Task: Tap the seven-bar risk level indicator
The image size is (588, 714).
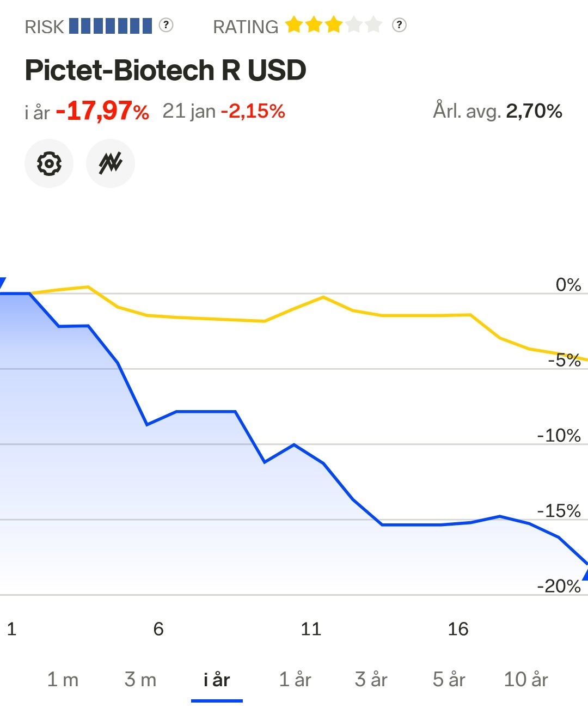Action: tap(111, 26)
